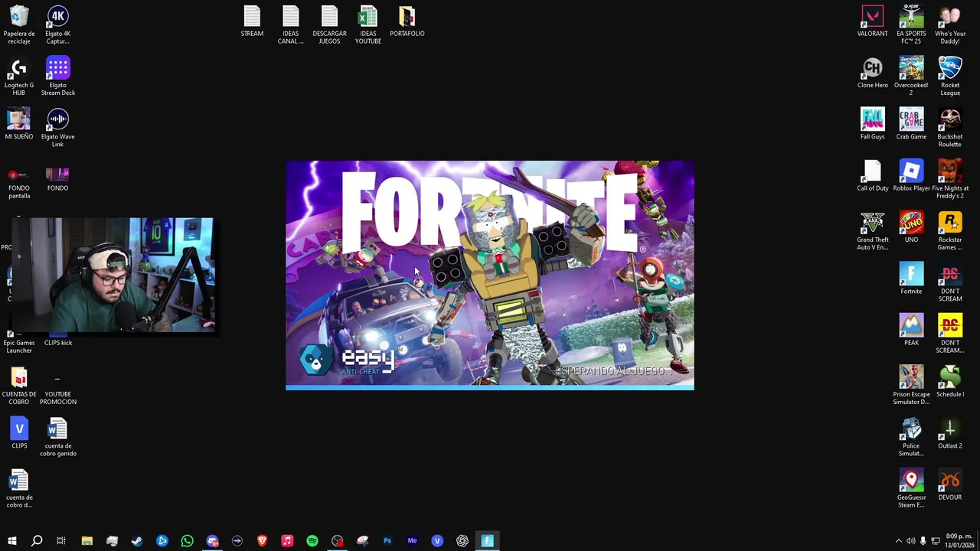Launch Fall Guys desktop shortcut
Viewport: 980px width, 551px height.
pyautogui.click(x=872, y=124)
